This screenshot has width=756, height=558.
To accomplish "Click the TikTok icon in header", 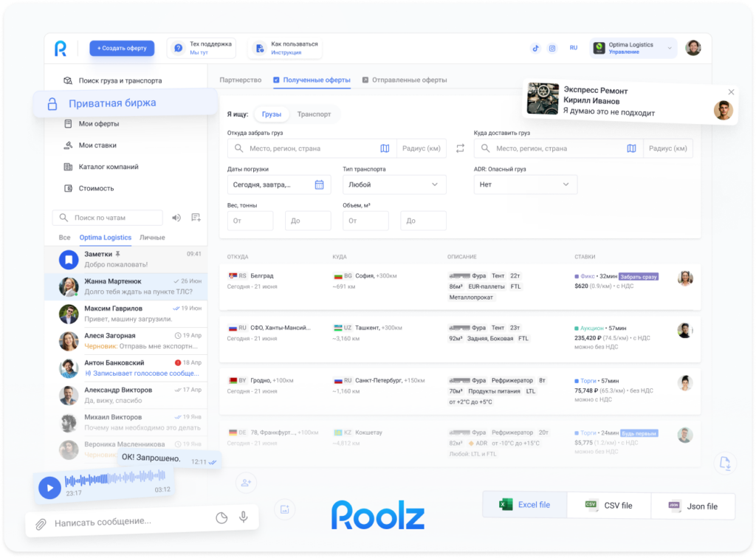I will 536,48.
